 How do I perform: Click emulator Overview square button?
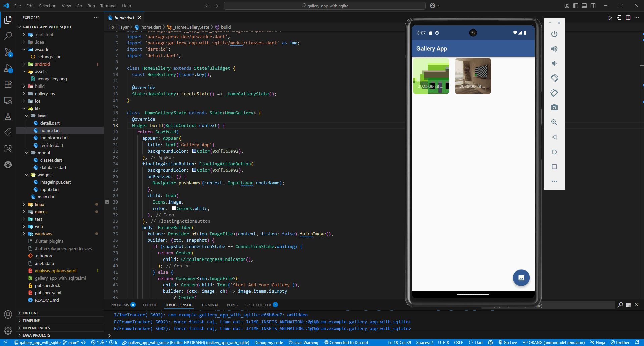(554, 167)
